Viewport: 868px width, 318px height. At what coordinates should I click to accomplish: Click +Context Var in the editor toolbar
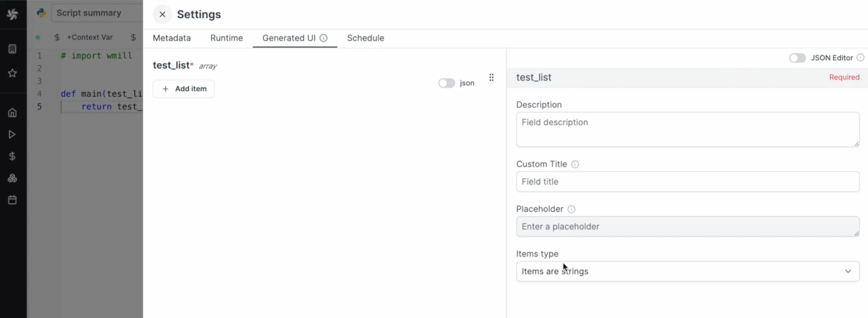[x=90, y=37]
